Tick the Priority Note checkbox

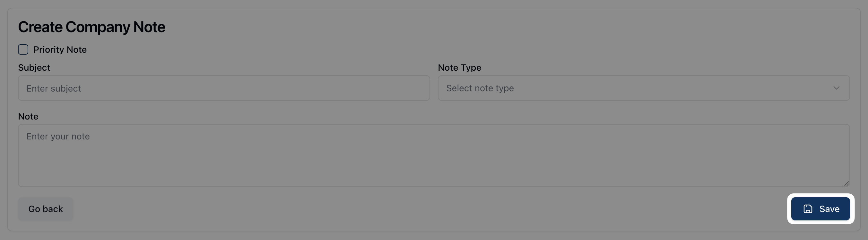(x=23, y=49)
